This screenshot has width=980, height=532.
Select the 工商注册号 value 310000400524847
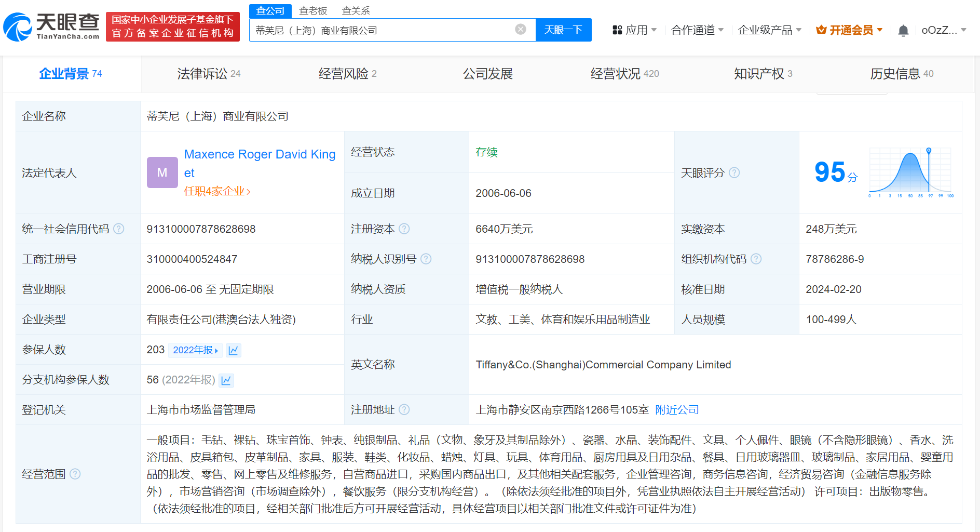coord(192,259)
